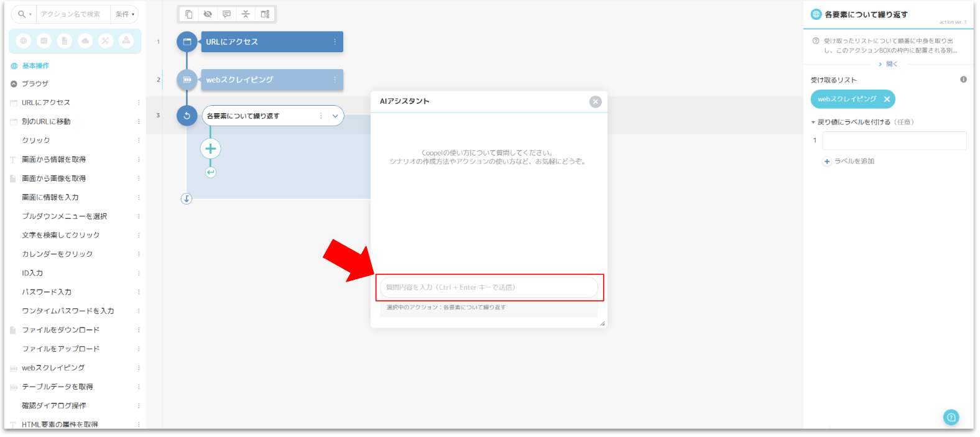980x437 pixels.
Task: Close the AIアシスタント dialog
Action: [595, 101]
